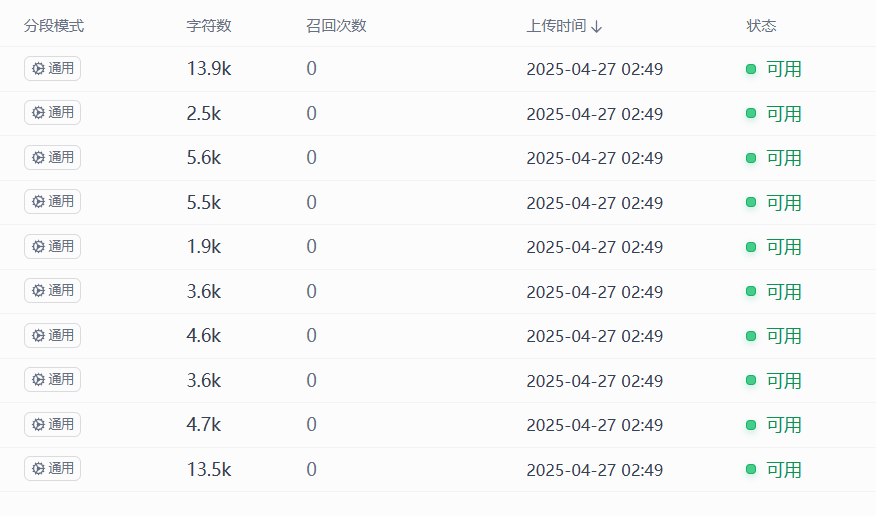
Task: Click the upload time in the 1.9k row
Action: click(x=594, y=247)
